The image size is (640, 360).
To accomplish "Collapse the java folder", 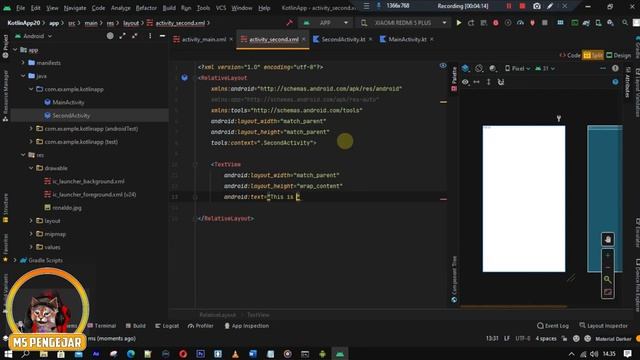I will coord(23,76).
